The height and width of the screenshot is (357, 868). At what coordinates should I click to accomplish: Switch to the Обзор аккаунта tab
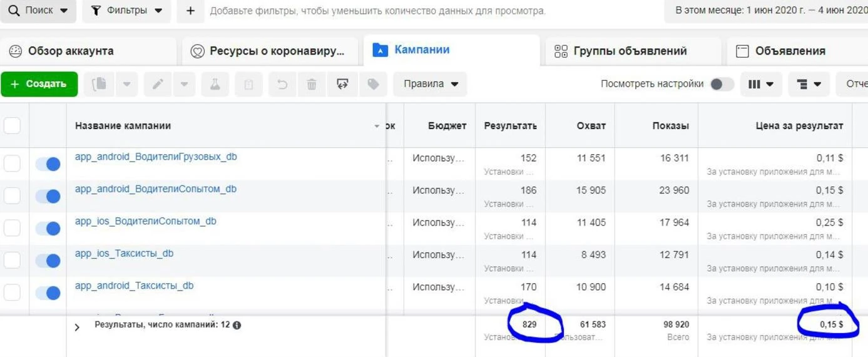pos(88,51)
